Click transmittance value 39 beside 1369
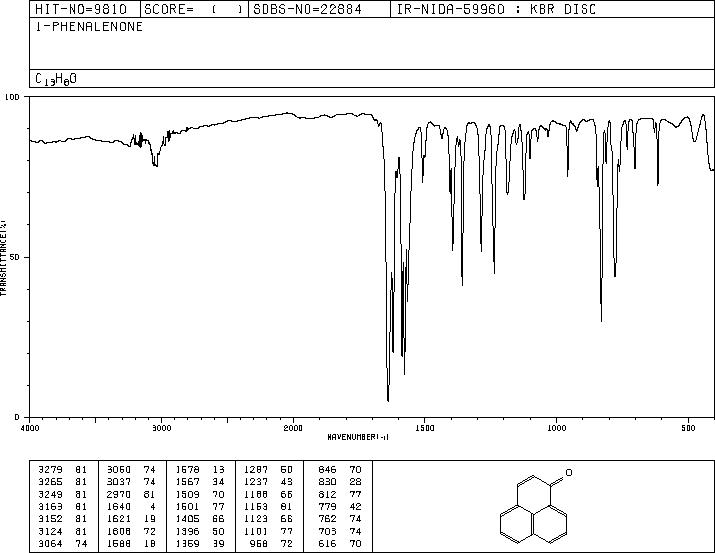Screen dimensions: 715x553 coord(218,543)
